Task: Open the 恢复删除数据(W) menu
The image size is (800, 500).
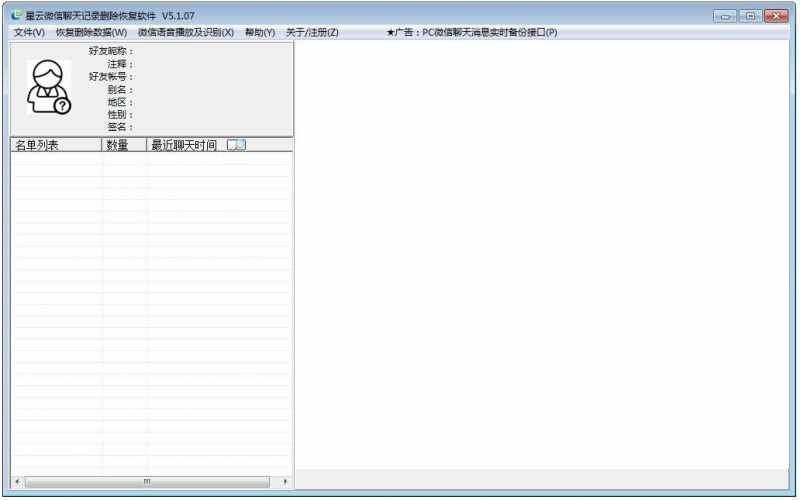Action: (91, 32)
